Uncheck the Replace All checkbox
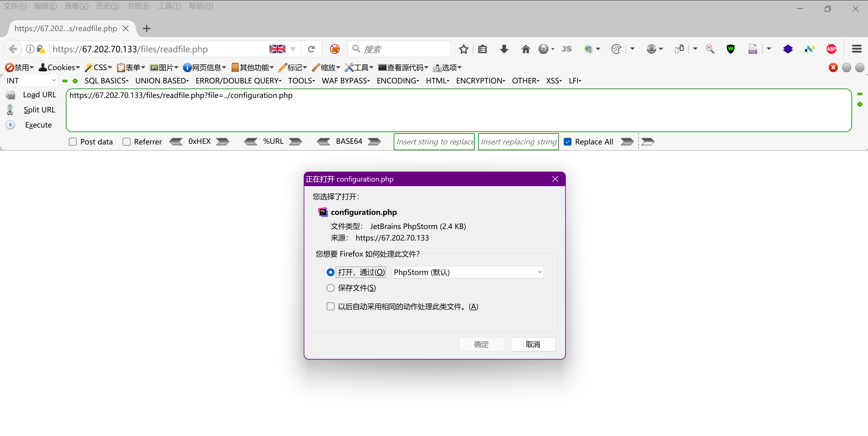The height and width of the screenshot is (436, 868). 568,142
